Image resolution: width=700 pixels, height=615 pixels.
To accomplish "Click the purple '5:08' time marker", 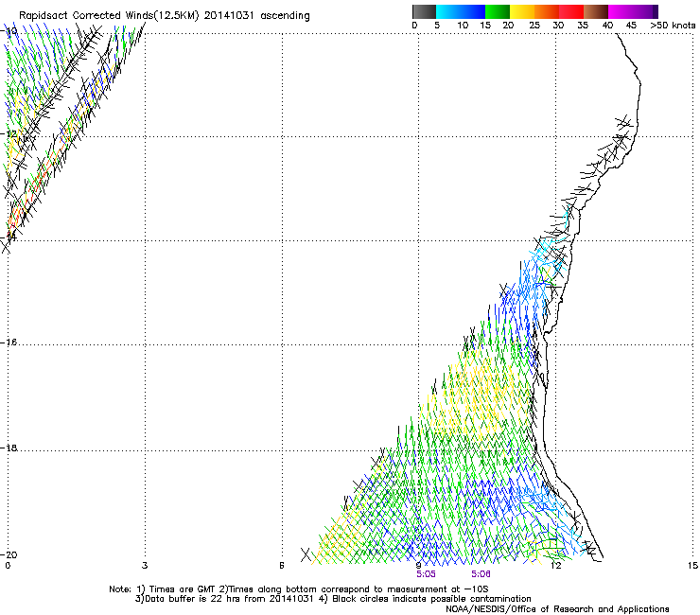I will (481, 574).
